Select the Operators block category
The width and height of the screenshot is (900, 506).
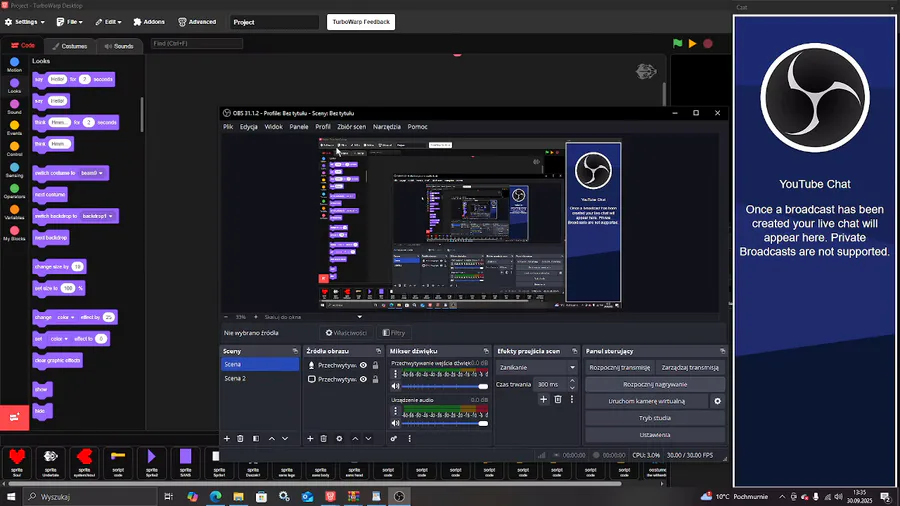(x=14, y=192)
